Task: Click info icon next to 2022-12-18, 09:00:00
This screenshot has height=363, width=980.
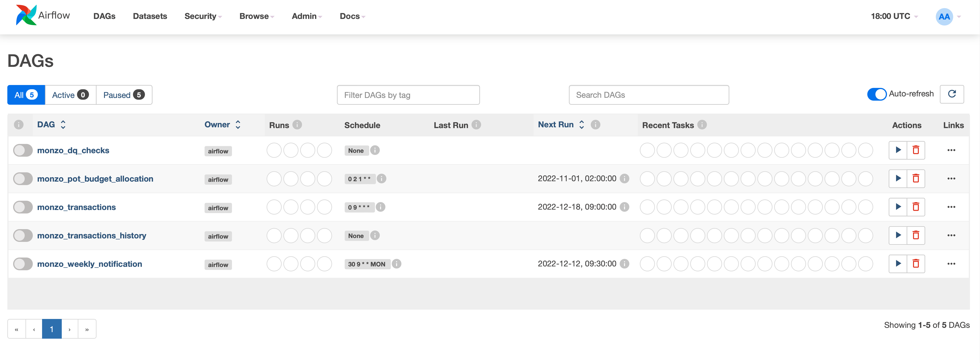Action: point(624,207)
